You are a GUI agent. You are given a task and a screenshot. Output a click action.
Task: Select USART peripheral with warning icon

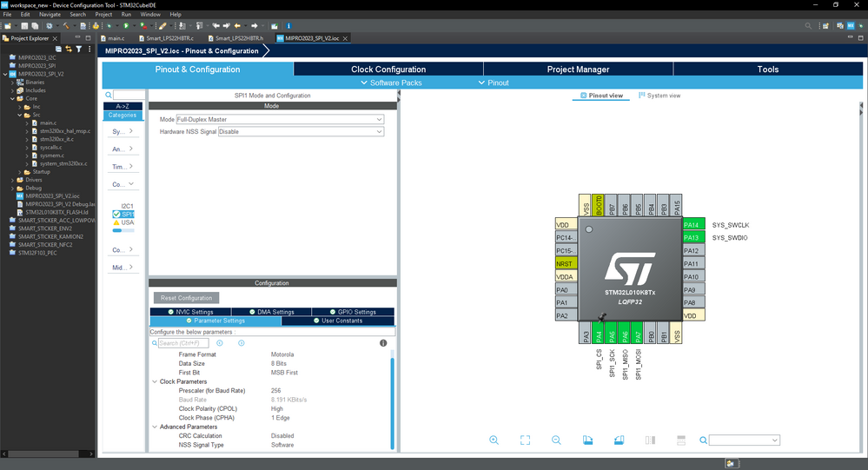click(123, 222)
